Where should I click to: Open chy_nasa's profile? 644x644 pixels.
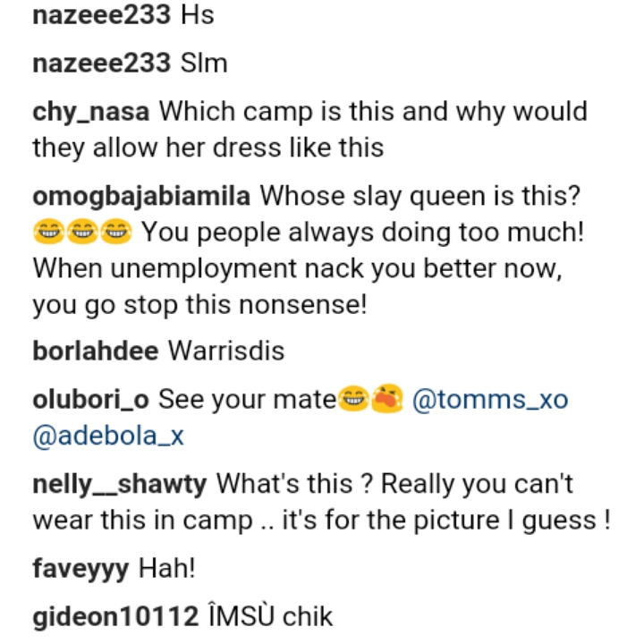click(94, 113)
